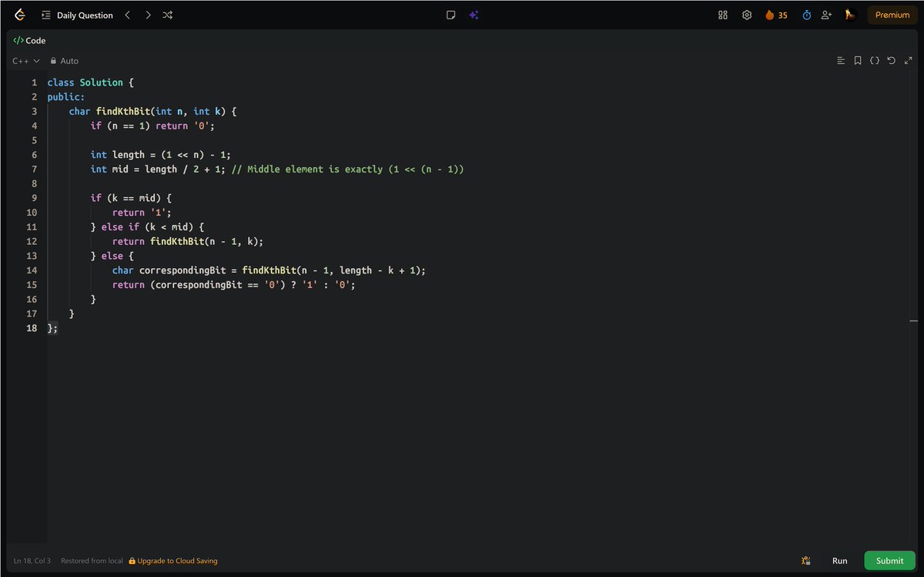Open the settings gear icon
Viewport: 924px width, 577px height.
click(x=747, y=15)
